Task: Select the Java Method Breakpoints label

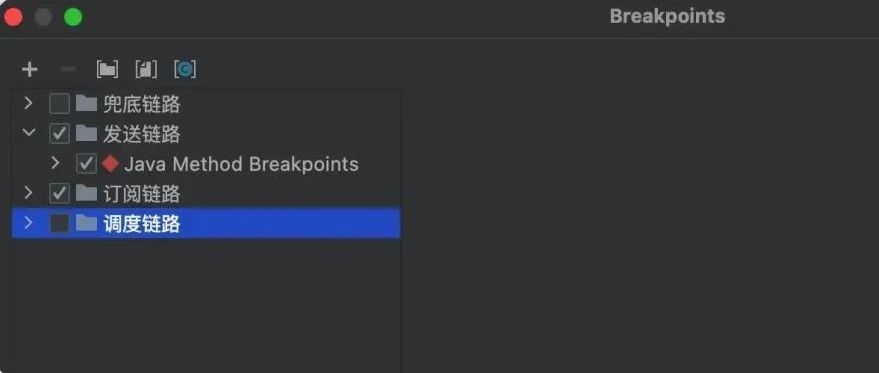Action: tap(241, 164)
